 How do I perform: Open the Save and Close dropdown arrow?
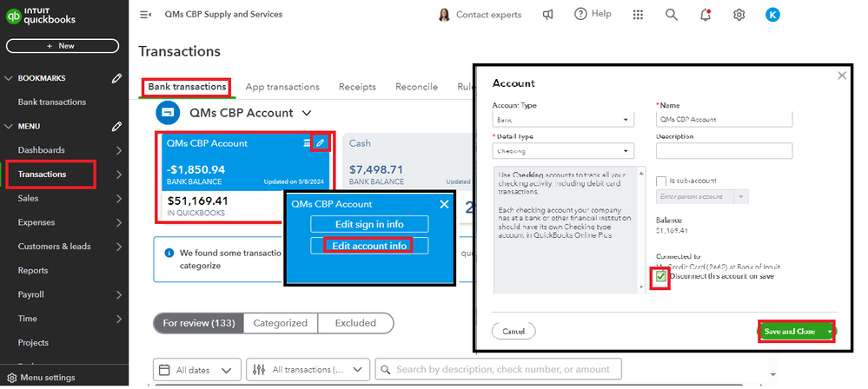(829, 332)
